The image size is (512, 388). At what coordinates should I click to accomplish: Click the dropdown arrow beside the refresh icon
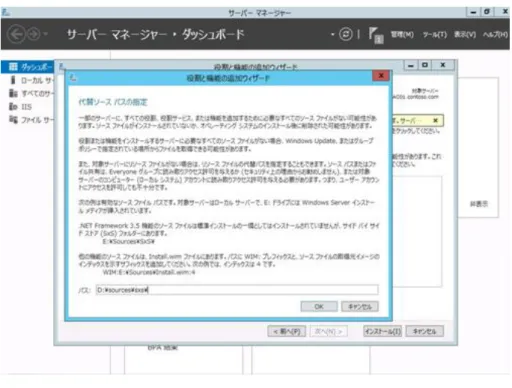point(332,34)
